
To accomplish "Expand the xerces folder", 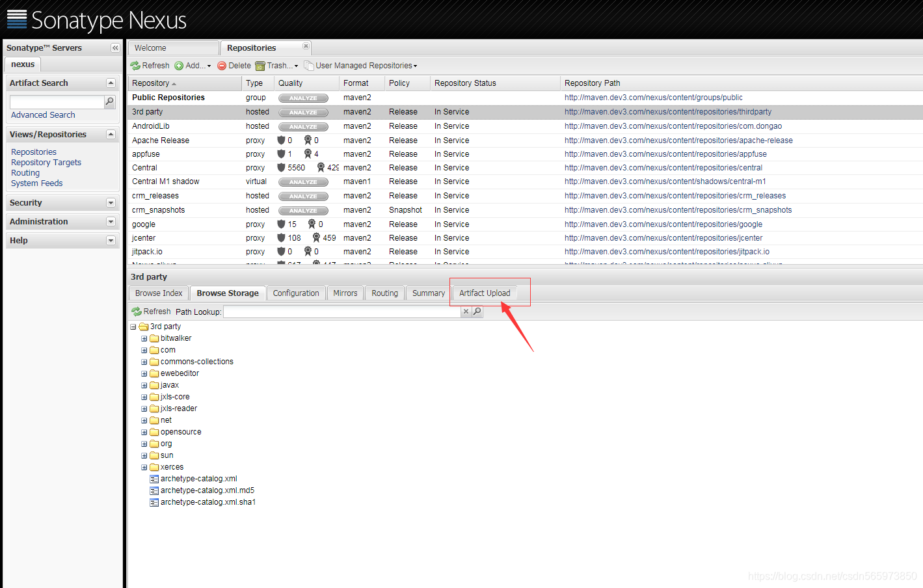I will coord(144,468).
